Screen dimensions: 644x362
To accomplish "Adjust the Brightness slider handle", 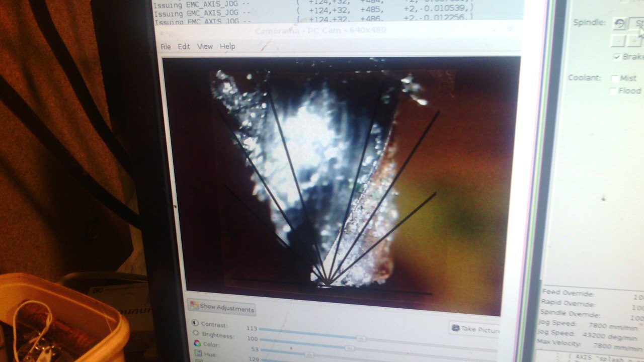I will click(x=350, y=348).
